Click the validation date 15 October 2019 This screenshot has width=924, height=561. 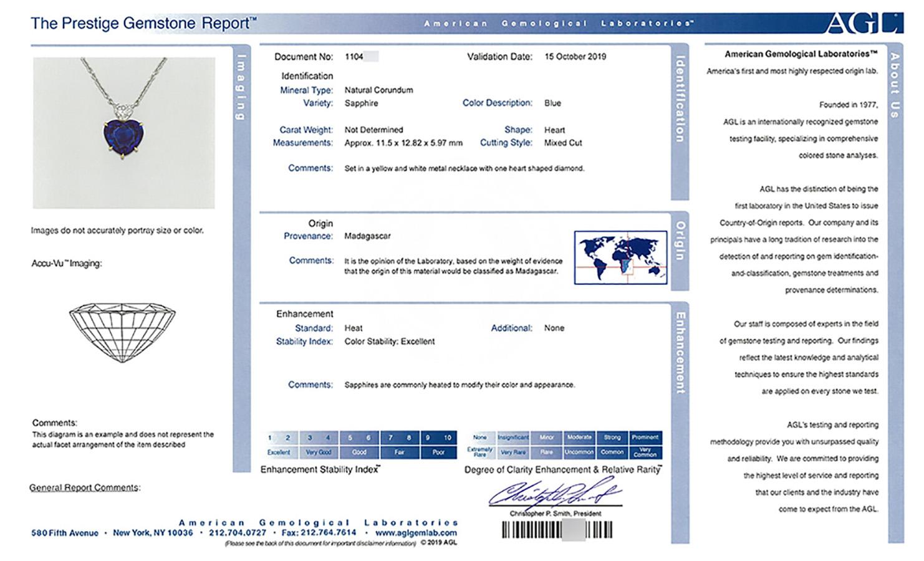pyautogui.click(x=575, y=57)
